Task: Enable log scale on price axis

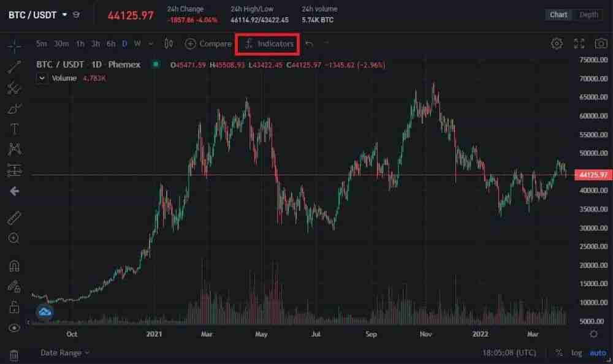Action: pyautogui.click(x=577, y=352)
